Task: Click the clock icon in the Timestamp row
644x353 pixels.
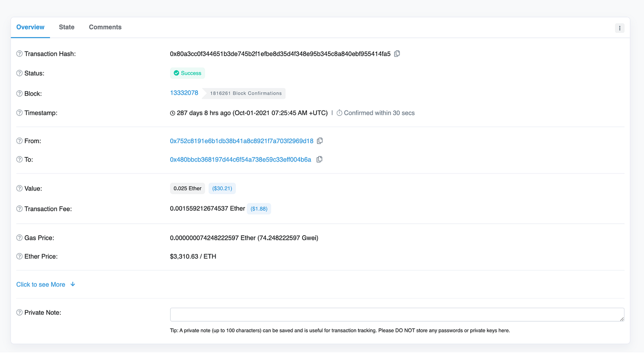Action: pos(172,112)
